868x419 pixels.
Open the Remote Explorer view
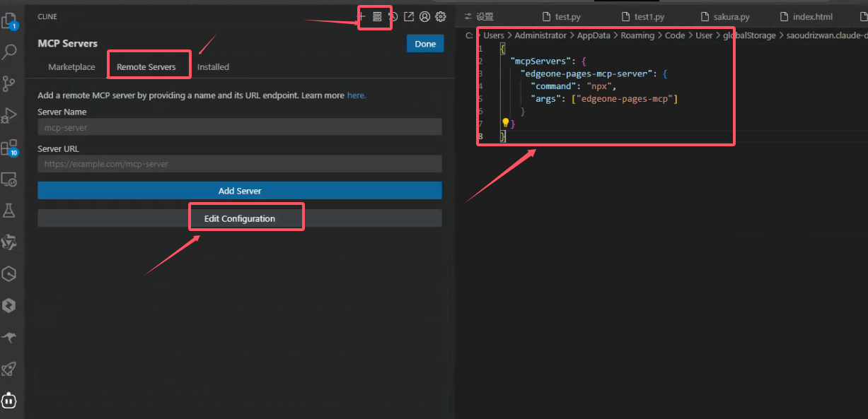click(x=9, y=179)
